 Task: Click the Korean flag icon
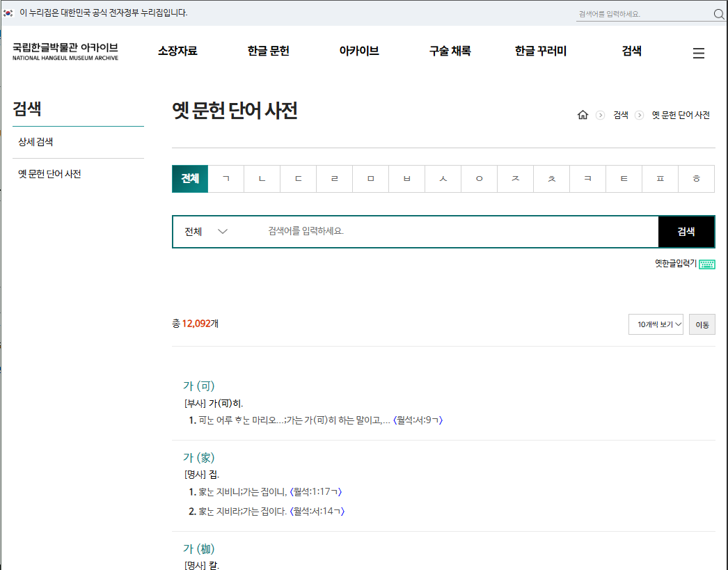(8, 13)
